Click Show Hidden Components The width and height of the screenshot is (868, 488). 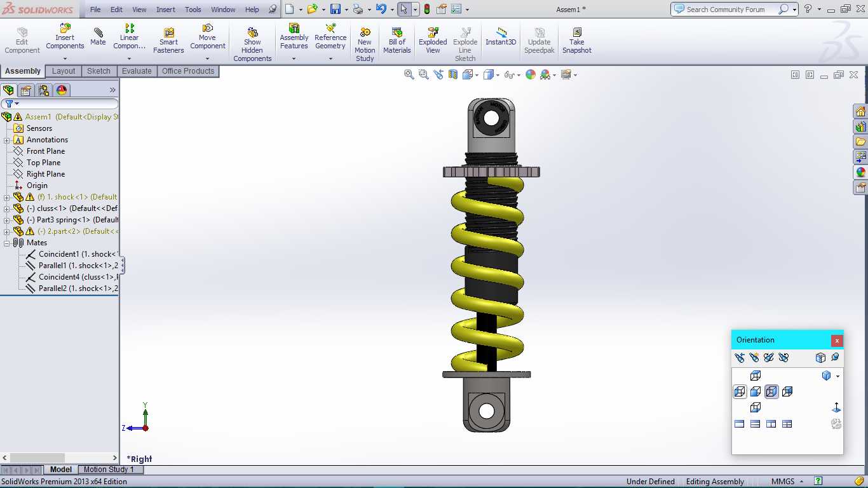pyautogui.click(x=252, y=44)
